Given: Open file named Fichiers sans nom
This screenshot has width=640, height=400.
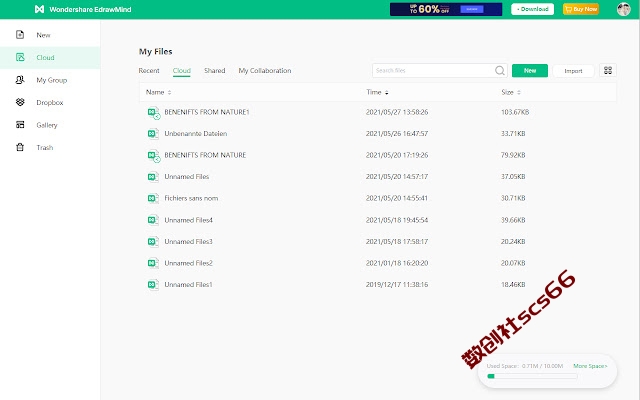Looking at the screenshot, I should click(191, 198).
